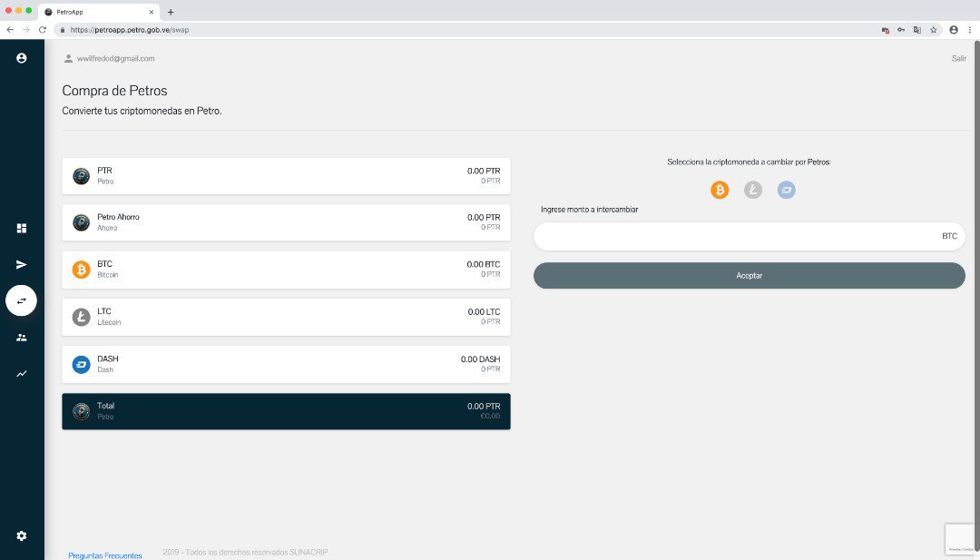This screenshot has width=980, height=560.
Task: Click the Dash logo in the DASH row
Action: coord(82,364)
